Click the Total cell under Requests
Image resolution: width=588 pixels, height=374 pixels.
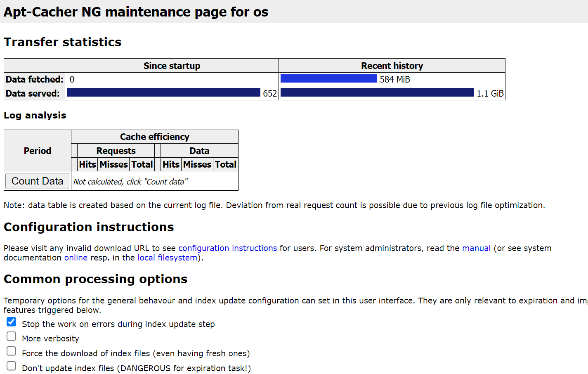pyautogui.click(x=142, y=164)
